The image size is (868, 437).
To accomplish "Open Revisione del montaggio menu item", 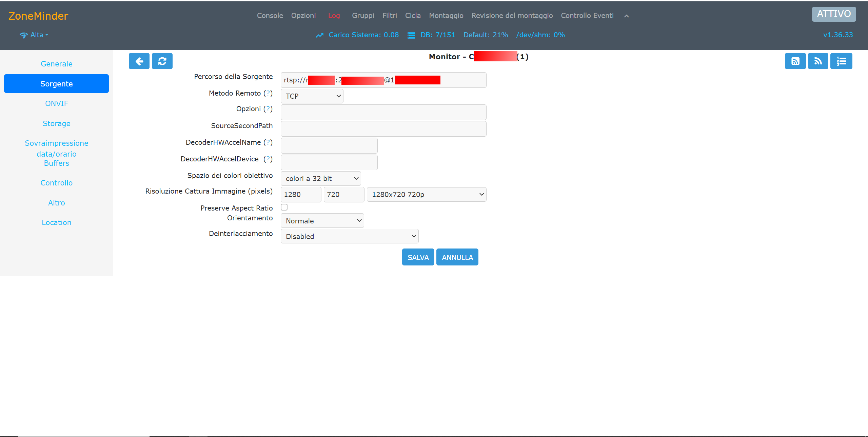I will [x=512, y=16].
